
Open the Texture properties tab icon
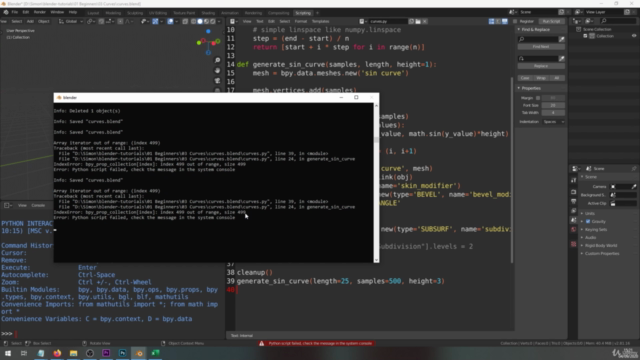573,244
